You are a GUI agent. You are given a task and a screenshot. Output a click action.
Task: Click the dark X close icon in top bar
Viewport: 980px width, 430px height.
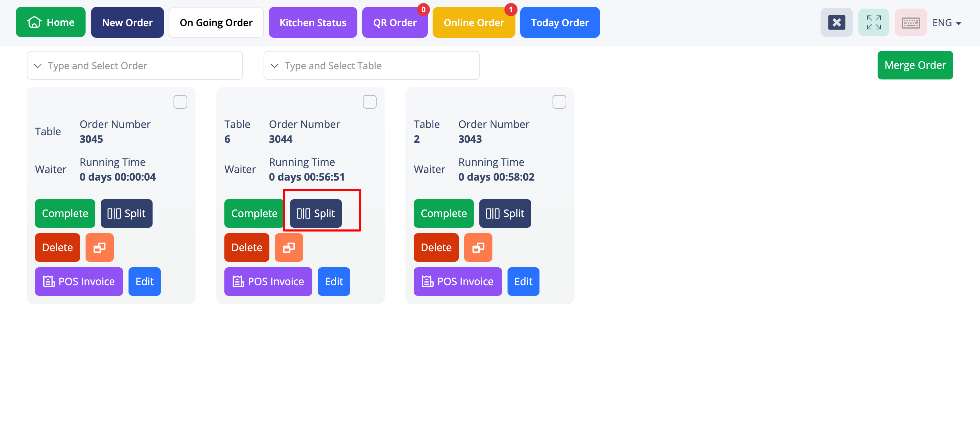click(x=836, y=22)
